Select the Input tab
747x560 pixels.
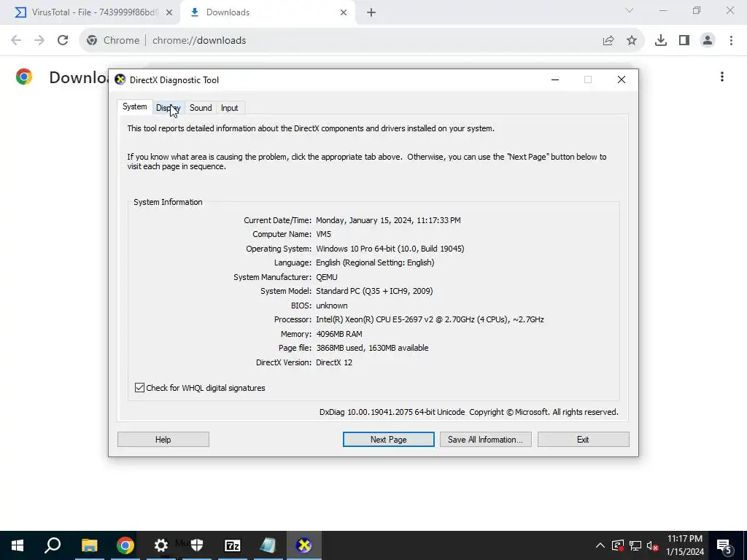pos(229,108)
